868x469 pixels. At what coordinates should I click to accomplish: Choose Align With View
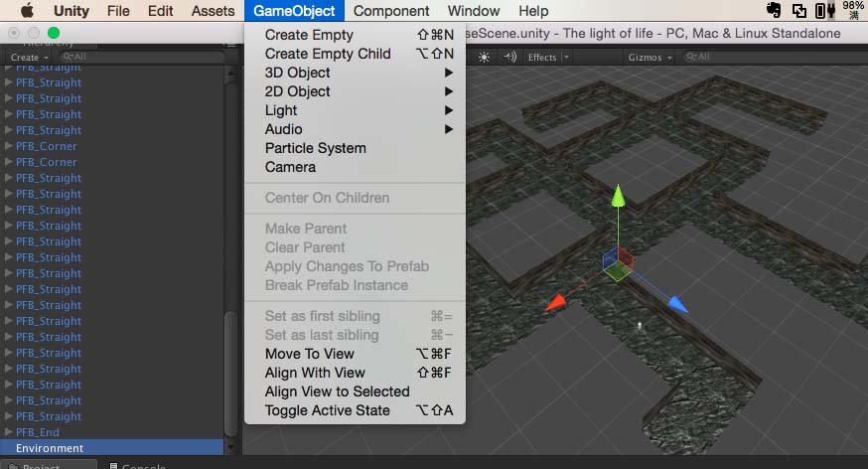pyautogui.click(x=355, y=373)
